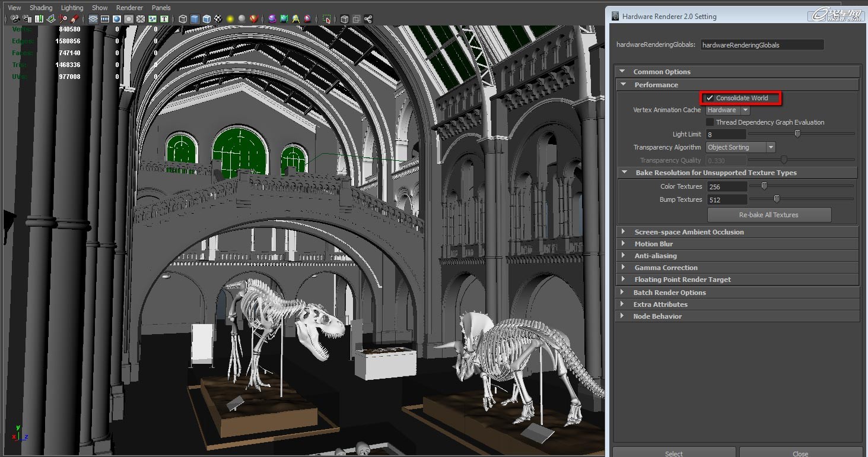Enable Use All Lights yellow sphere icon
This screenshot has height=457, width=868.
point(230,19)
